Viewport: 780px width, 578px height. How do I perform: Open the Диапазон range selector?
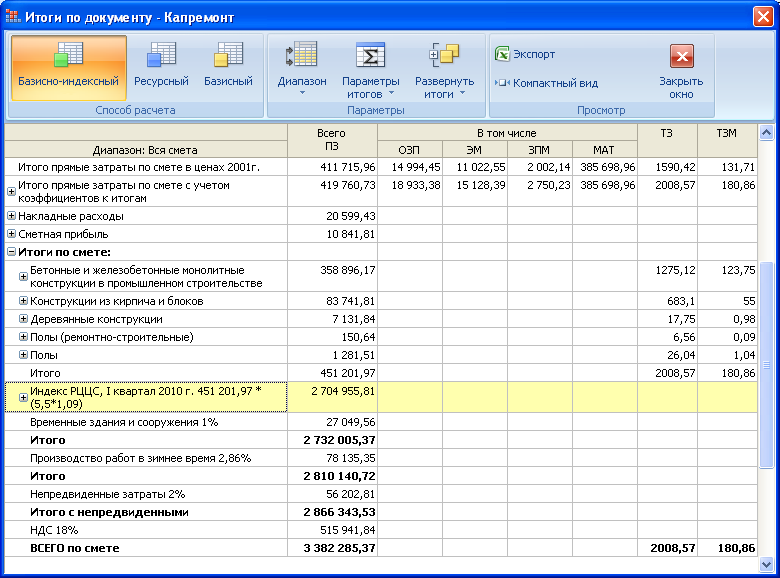tap(302, 67)
